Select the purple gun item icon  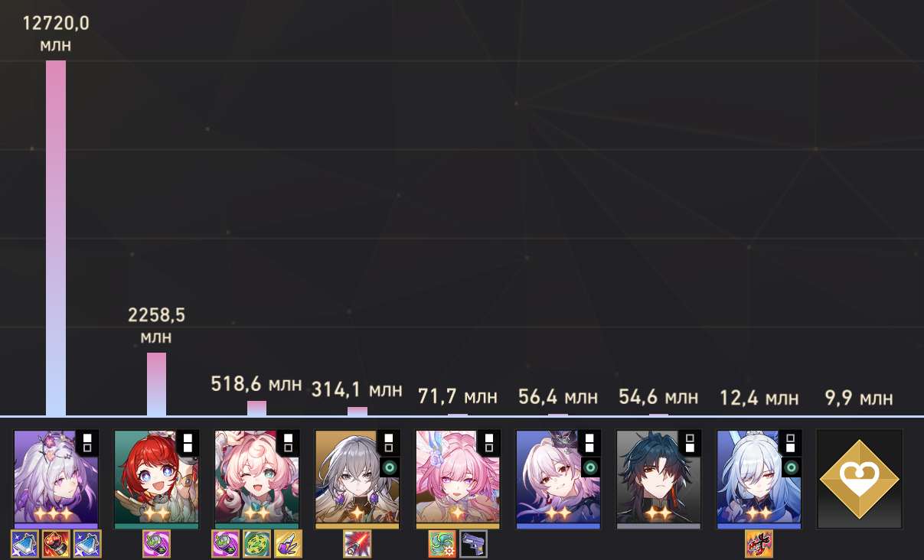click(x=473, y=544)
